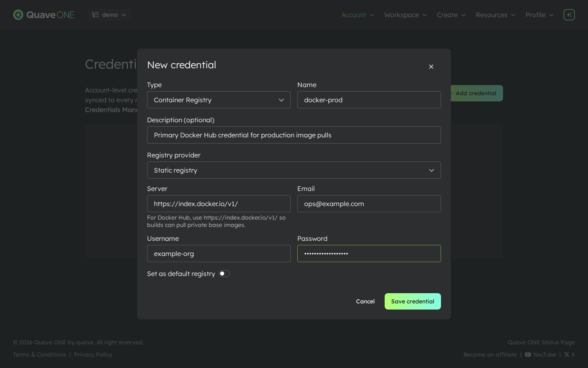This screenshot has width=588, height=368.
Task: Open Quave ONE Status Page link
Action: (541, 342)
